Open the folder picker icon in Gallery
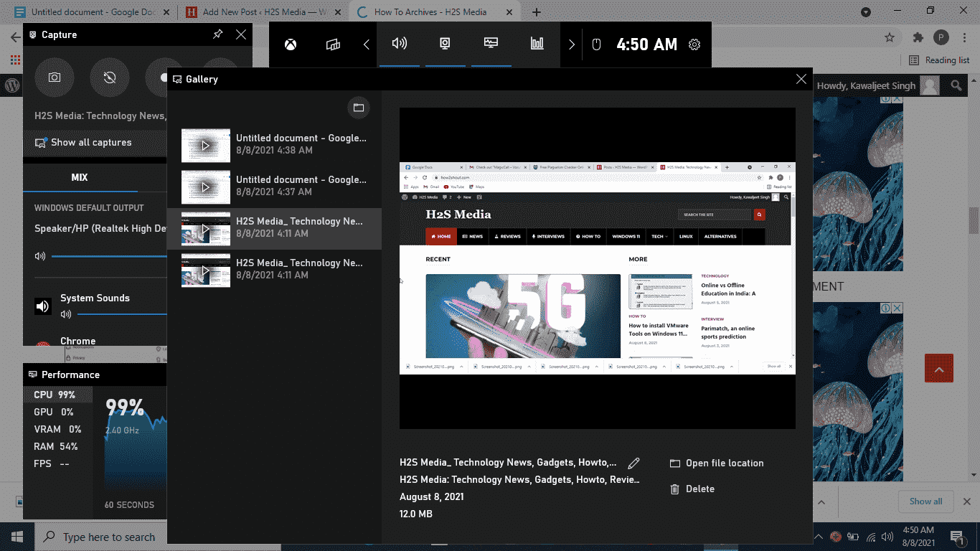This screenshot has width=980, height=551. (x=358, y=108)
